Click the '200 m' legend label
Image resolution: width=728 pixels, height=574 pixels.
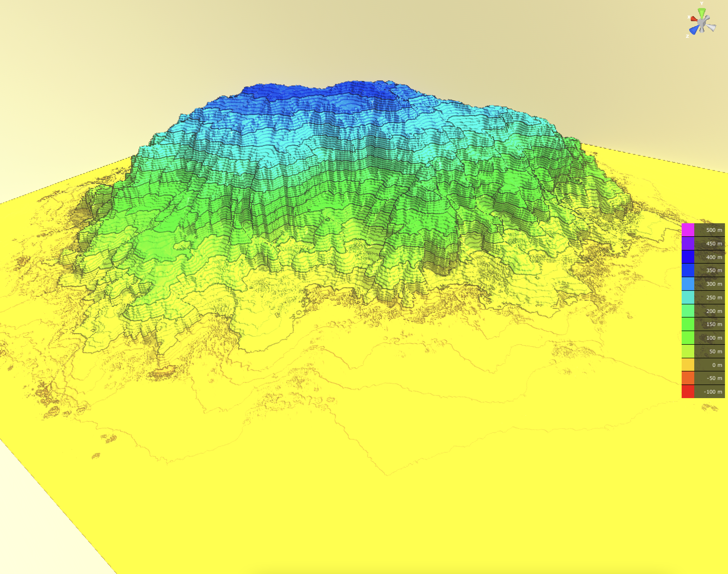[714, 311]
